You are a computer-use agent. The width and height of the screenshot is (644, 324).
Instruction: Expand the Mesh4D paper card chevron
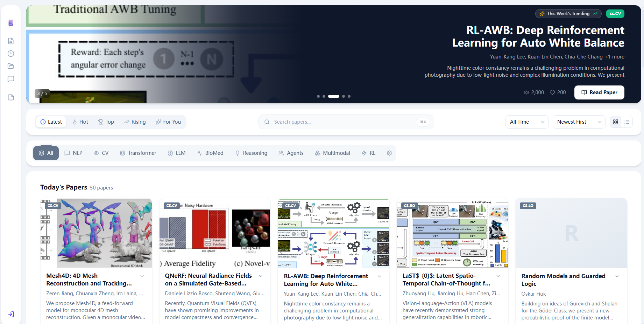click(x=142, y=276)
